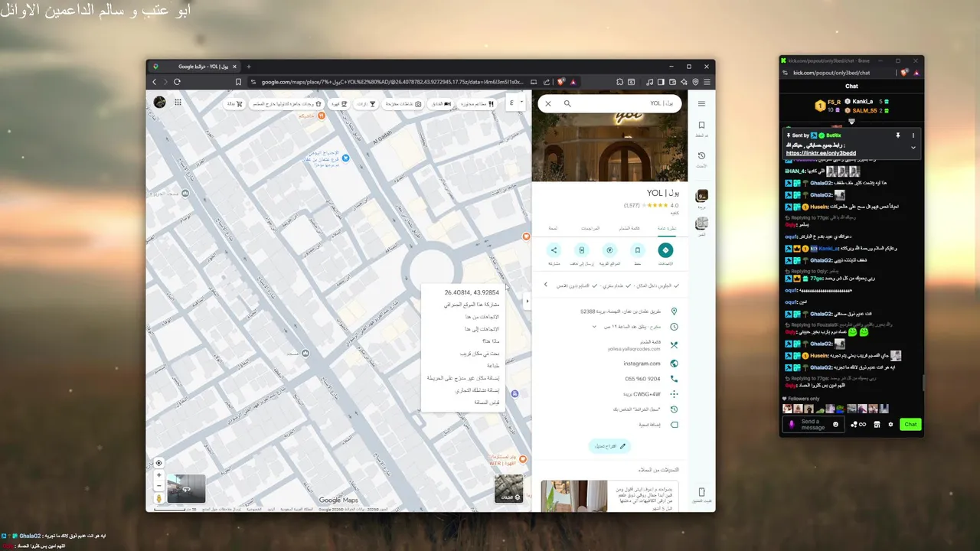
Task: Click the green Chat button in Kick
Action: [x=910, y=424]
